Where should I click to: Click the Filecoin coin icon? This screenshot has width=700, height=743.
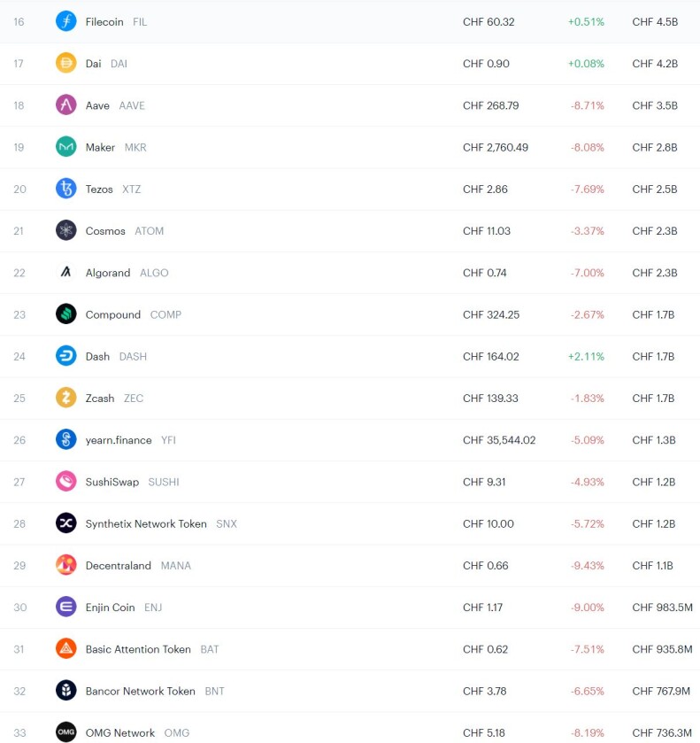coord(65,21)
